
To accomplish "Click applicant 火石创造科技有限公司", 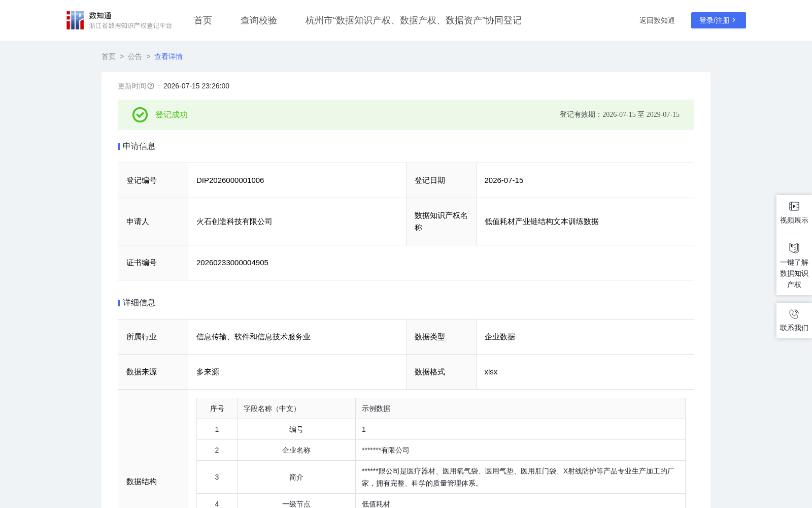I will coord(234,221).
